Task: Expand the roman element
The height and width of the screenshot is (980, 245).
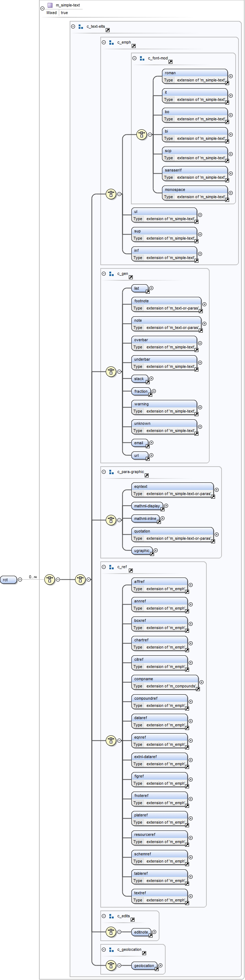Action: pyautogui.click(x=231, y=76)
